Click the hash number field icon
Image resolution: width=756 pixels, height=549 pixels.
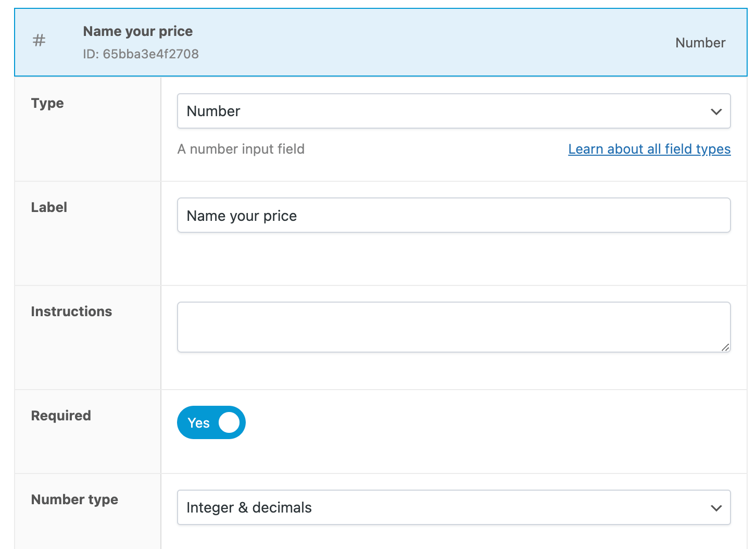point(39,41)
